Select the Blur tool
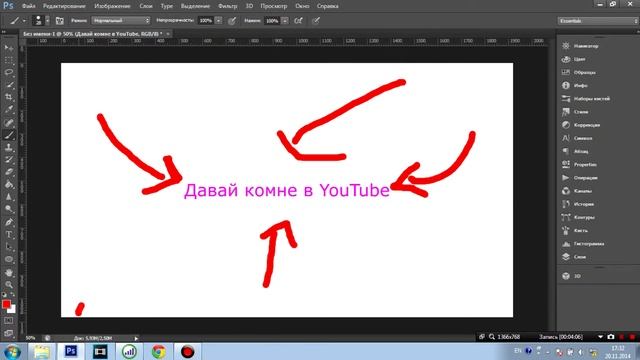The height and width of the screenshot is (360, 640). pyautogui.click(x=9, y=197)
